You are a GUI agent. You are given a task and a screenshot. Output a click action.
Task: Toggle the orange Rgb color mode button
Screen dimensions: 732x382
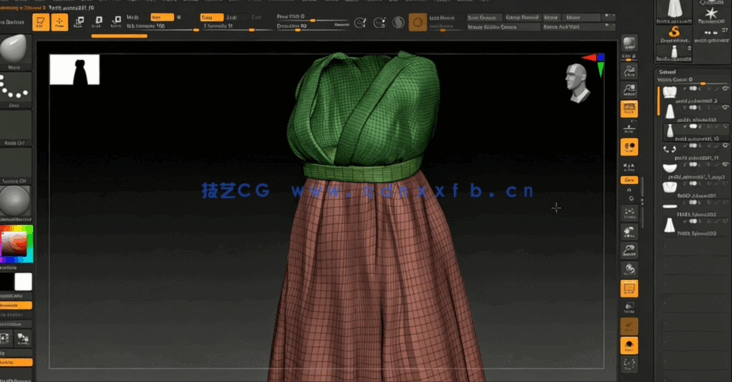coord(162,17)
